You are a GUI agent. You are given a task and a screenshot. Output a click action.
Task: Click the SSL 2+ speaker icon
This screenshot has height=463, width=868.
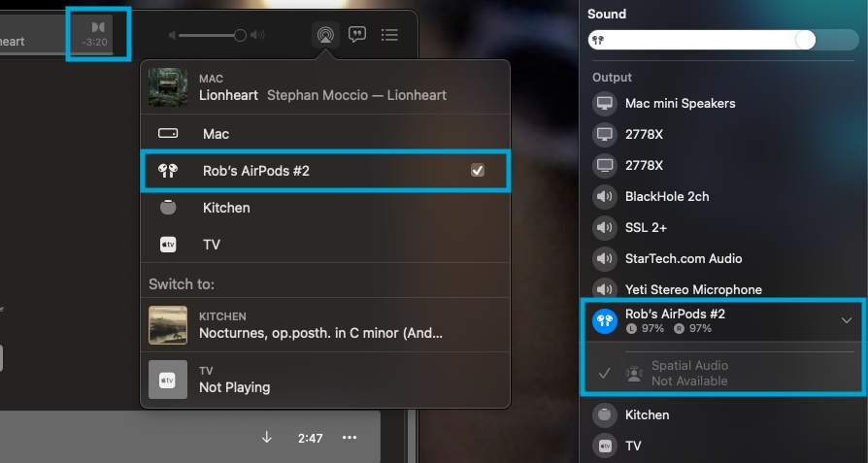[x=605, y=227]
